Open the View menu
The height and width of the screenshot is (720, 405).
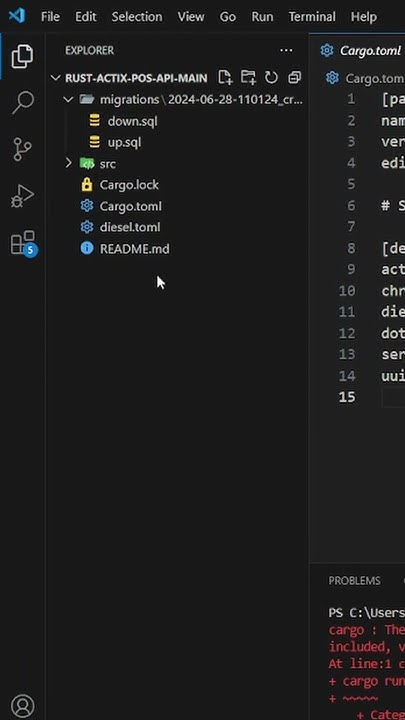point(191,17)
